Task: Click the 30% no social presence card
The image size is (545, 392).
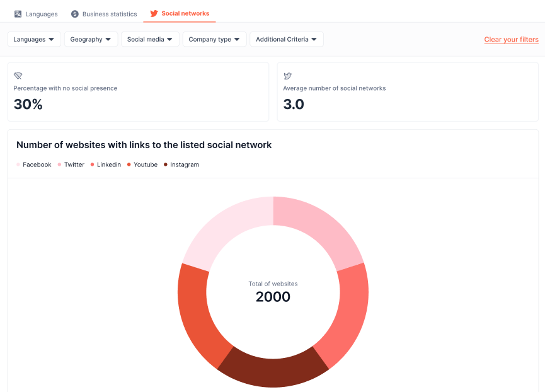Action: coord(138,92)
